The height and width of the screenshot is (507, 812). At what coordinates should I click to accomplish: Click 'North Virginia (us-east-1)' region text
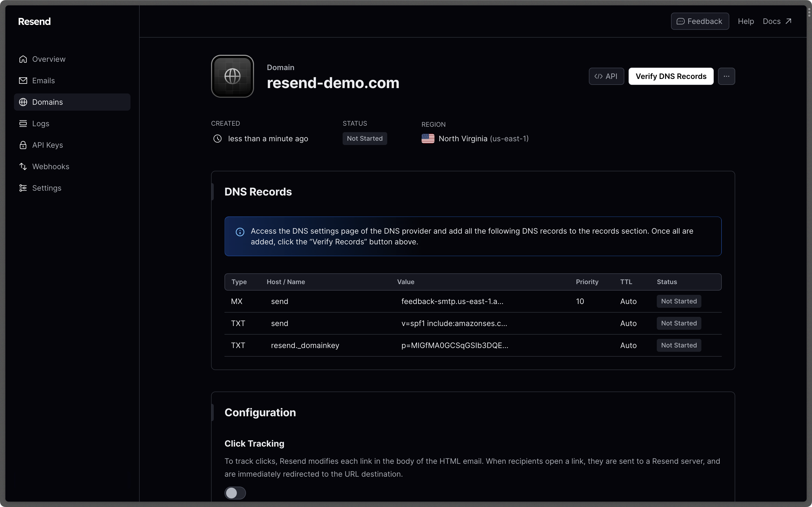483,139
